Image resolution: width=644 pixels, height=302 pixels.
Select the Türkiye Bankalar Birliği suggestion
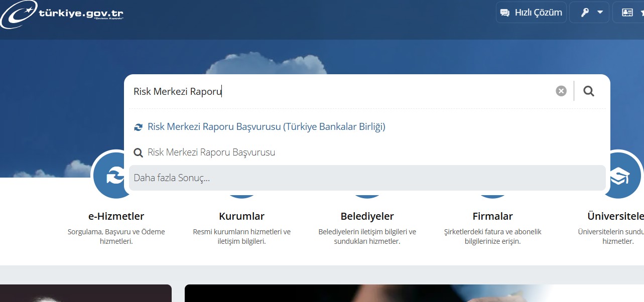point(259,127)
